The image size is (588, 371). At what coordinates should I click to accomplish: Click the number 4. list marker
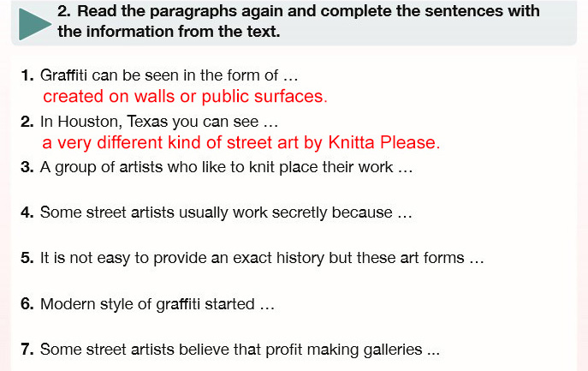click(27, 212)
